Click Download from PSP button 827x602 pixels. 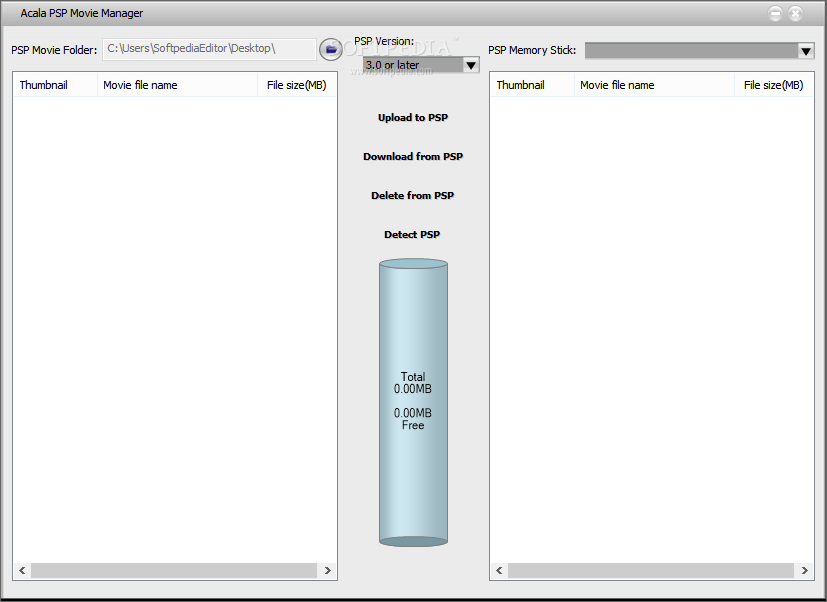[x=412, y=157]
